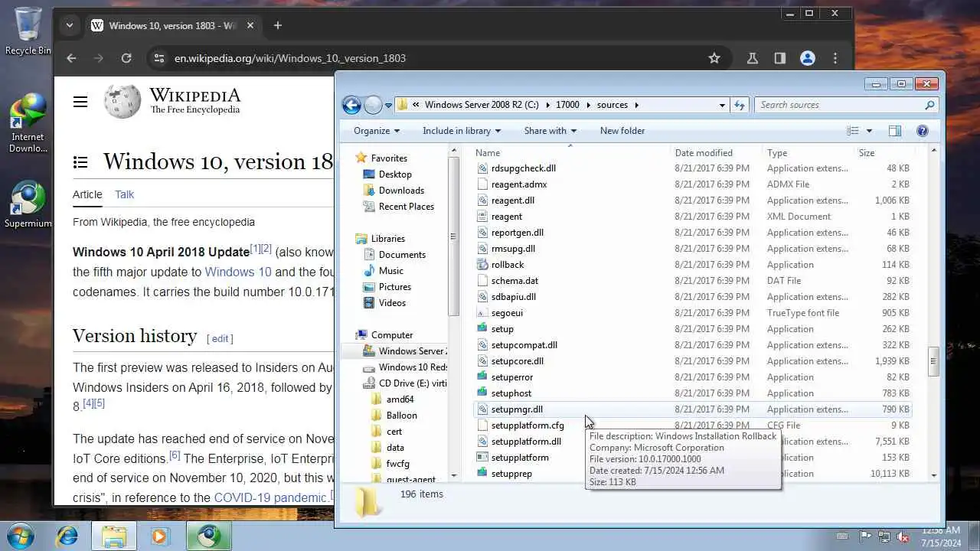
Task: Select Music library
Action: pyautogui.click(x=390, y=270)
